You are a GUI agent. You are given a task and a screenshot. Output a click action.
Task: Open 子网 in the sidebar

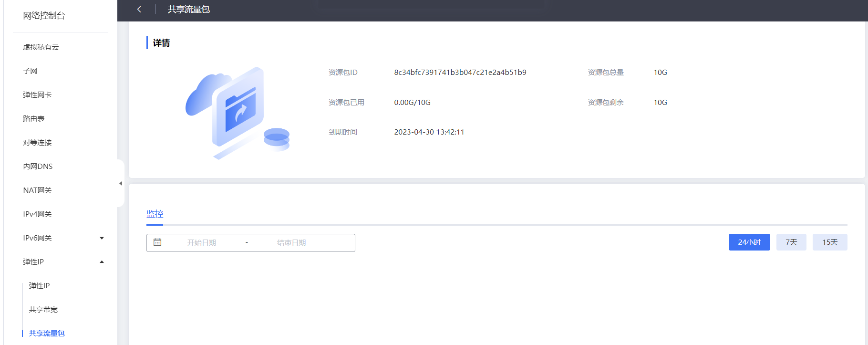[30, 71]
